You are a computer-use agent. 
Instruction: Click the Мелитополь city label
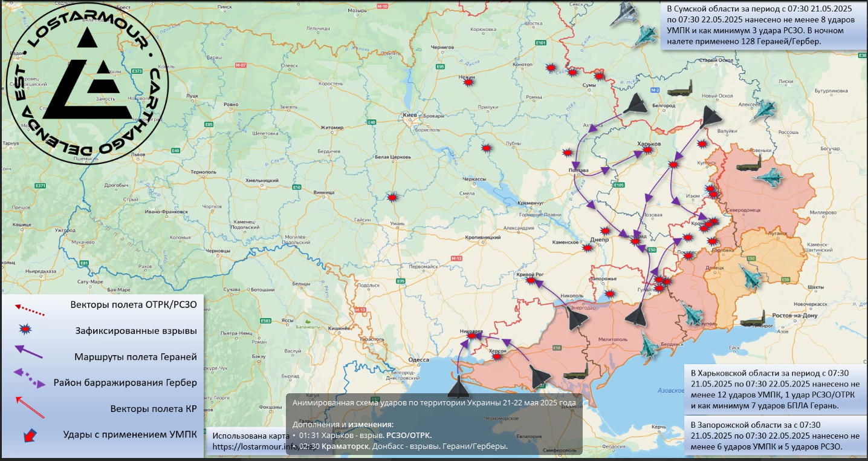coord(612,339)
